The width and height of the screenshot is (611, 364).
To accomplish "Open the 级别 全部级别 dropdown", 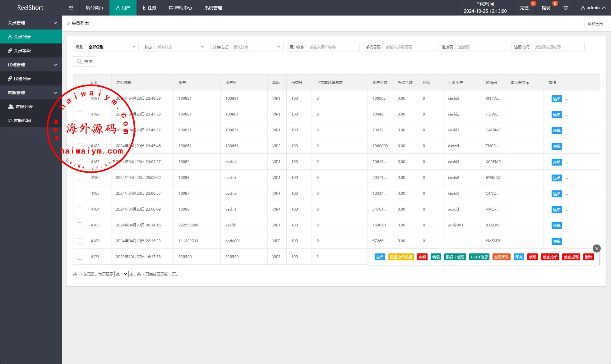I will click(112, 47).
